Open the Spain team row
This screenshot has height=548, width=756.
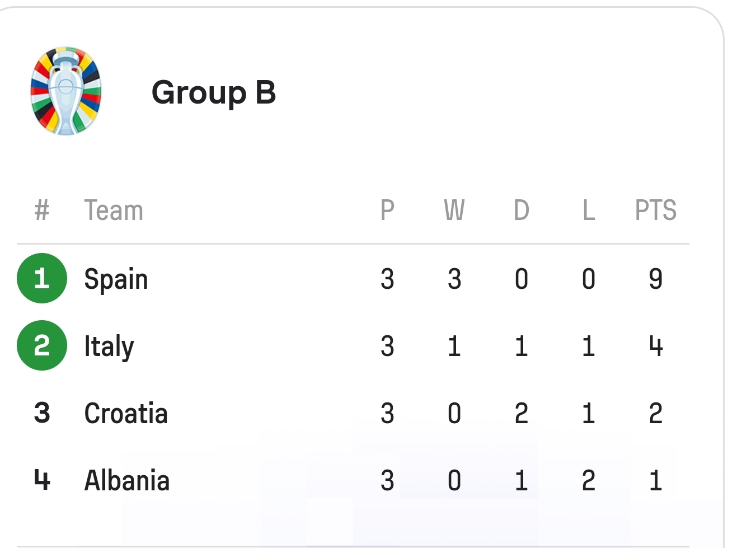[353, 278]
